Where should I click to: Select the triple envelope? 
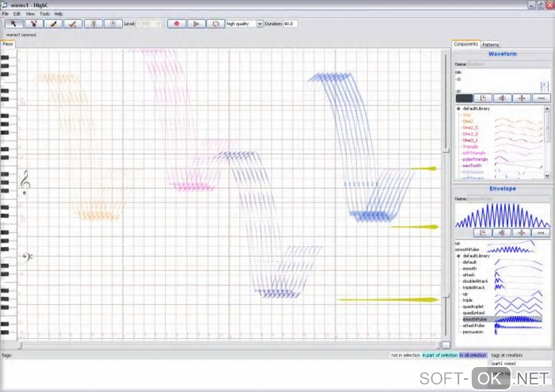click(467, 300)
